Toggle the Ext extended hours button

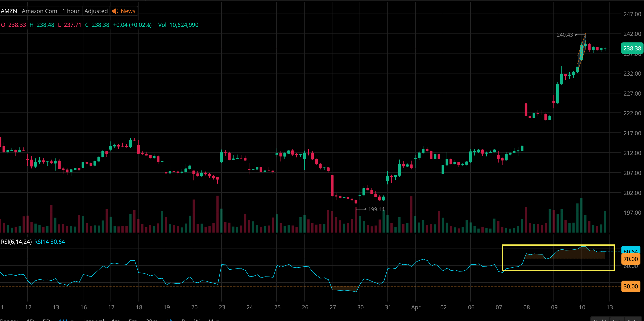(x=616, y=320)
